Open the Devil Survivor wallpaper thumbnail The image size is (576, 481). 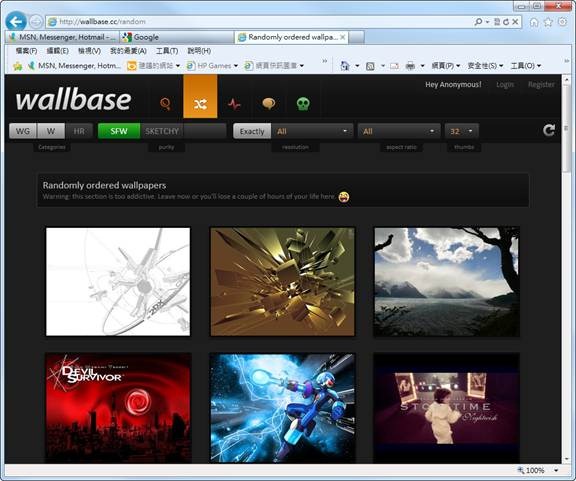[x=118, y=408]
